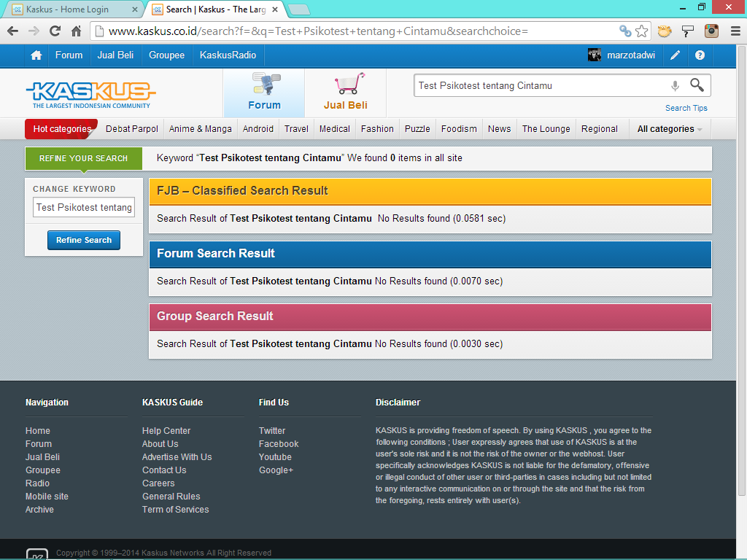Image resolution: width=747 pixels, height=560 pixels.
Task: Open Archive footer link
Action: (39, 510)
